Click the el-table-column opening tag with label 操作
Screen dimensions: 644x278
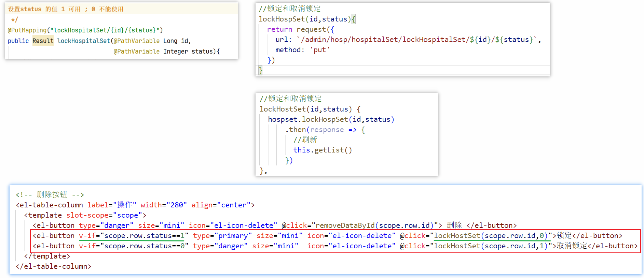click(135, 205)
